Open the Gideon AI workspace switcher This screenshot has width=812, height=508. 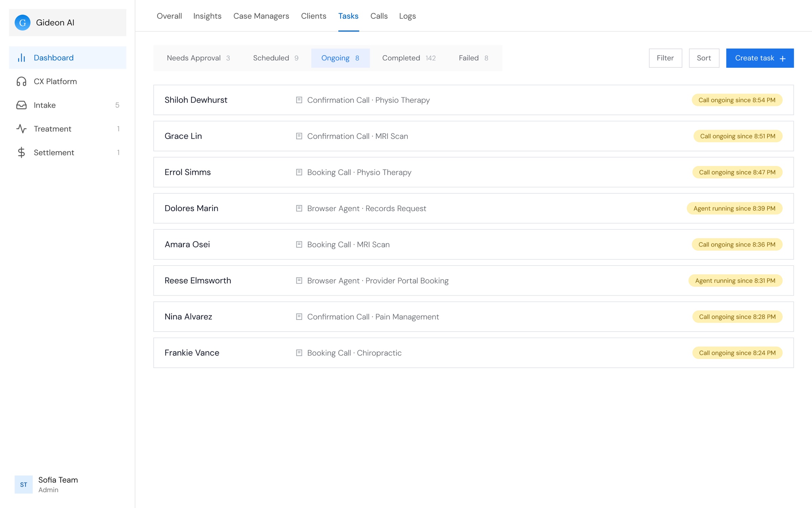[68, 23]
